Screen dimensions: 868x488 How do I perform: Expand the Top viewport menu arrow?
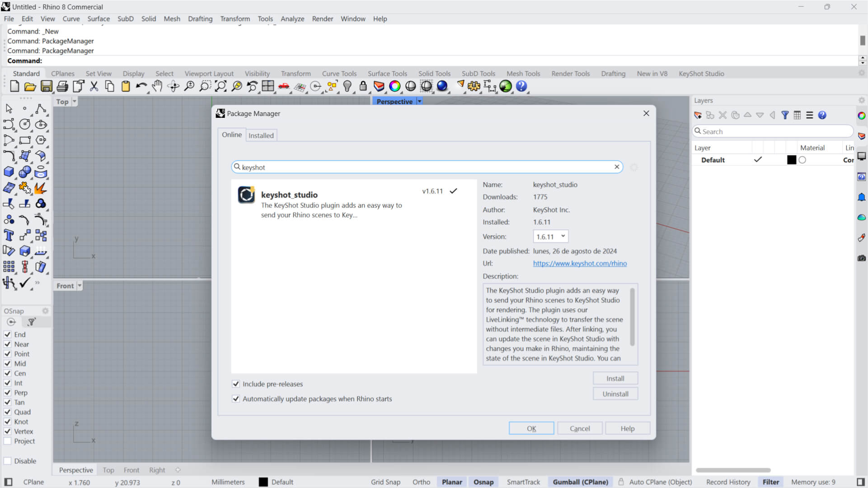pos(75,102)
